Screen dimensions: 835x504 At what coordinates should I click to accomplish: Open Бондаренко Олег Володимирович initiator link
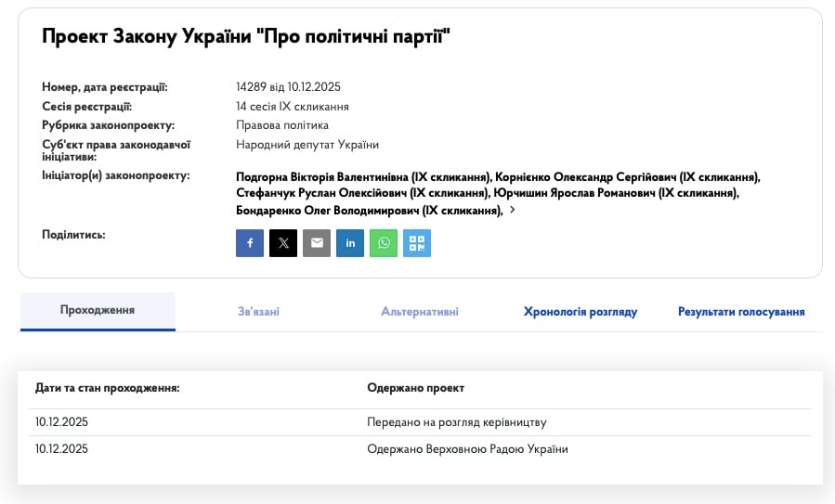(x=370, y=210)
